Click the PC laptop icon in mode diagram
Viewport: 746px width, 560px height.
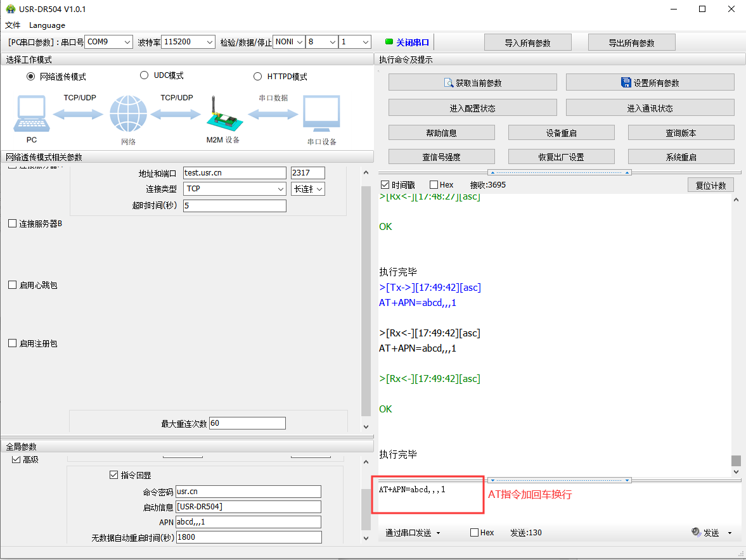pos(30,114)
